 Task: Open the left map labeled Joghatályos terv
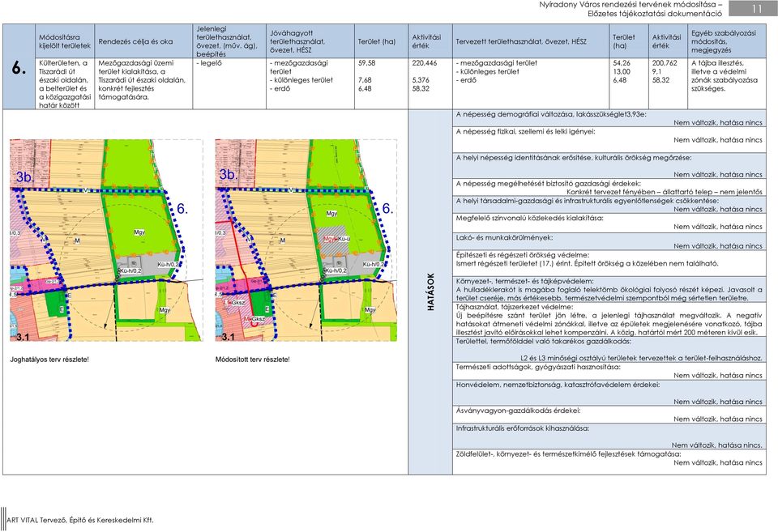tap(106, 240)
